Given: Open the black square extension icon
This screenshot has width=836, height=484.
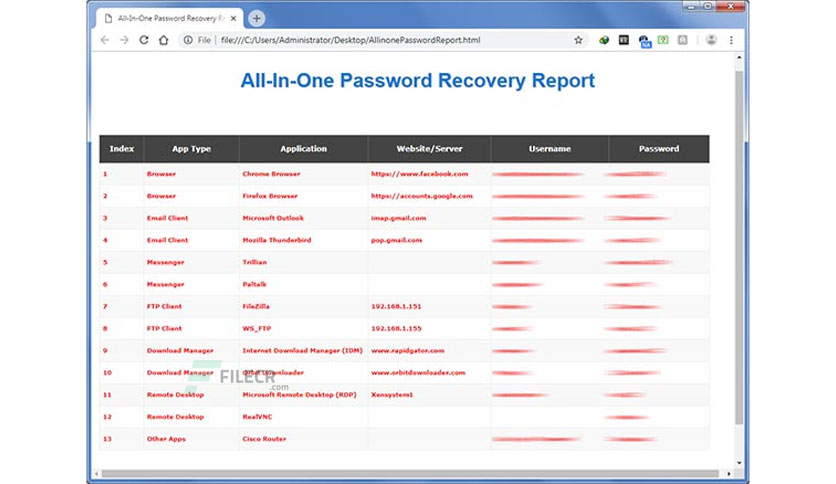Looking at the screenshot, I should [624, 40].
